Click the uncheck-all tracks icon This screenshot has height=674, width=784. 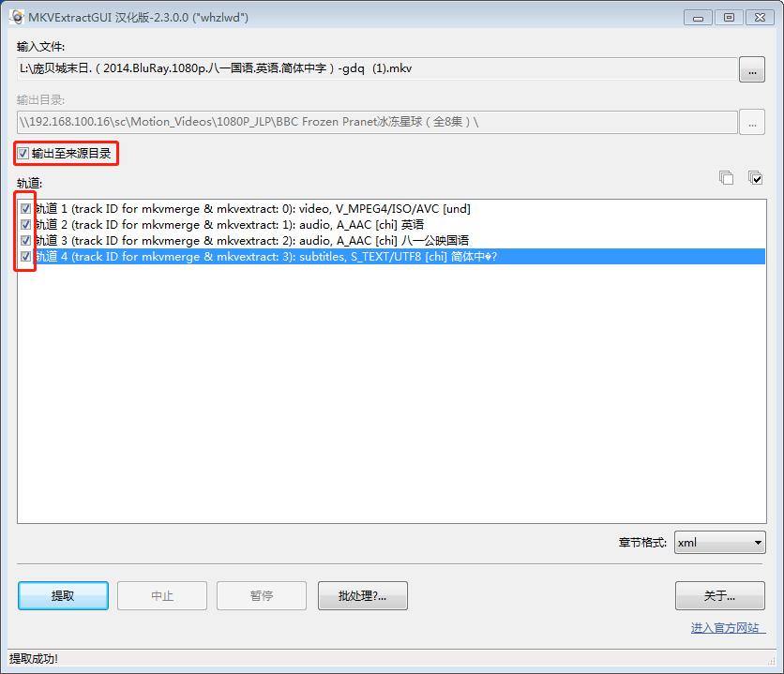pyautogui.click(x=726, y=177)
